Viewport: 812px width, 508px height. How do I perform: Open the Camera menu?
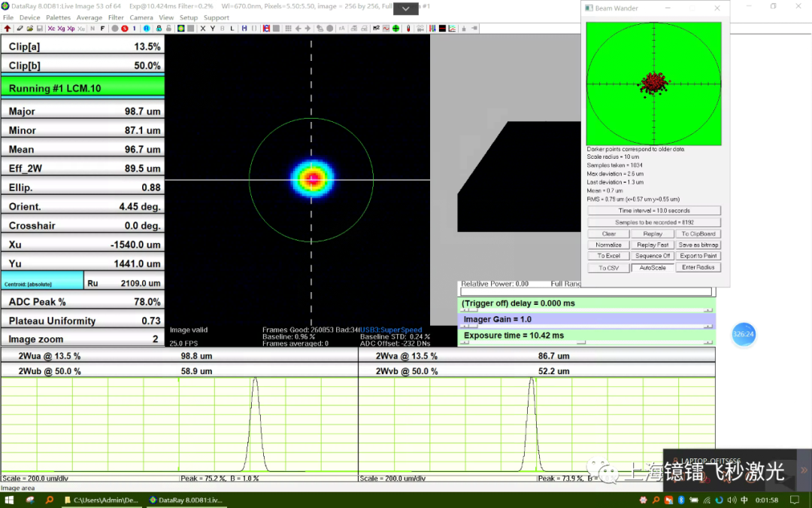click(x=141, y=17)
